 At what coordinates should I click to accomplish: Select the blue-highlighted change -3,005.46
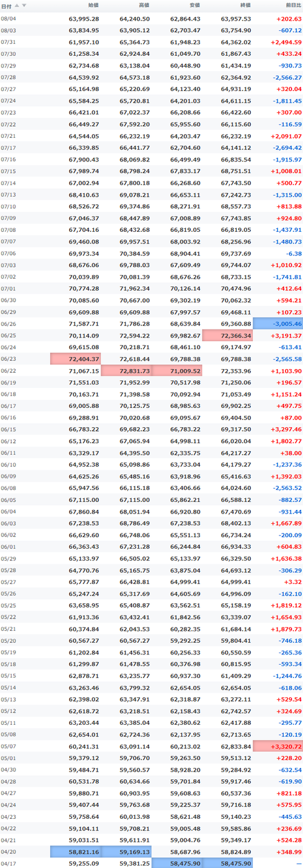point(278,324)
